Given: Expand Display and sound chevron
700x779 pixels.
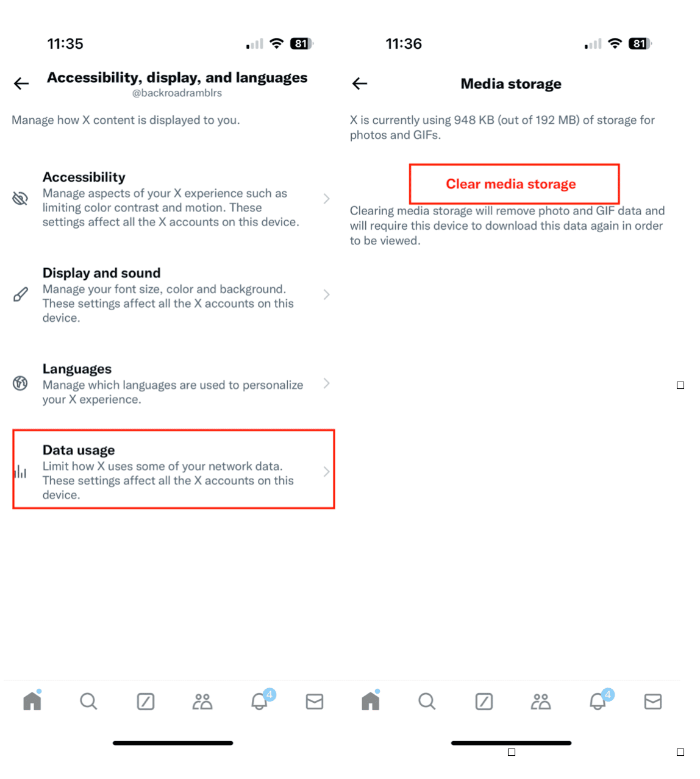Looking at the screenshot, I should coord(326,294).
